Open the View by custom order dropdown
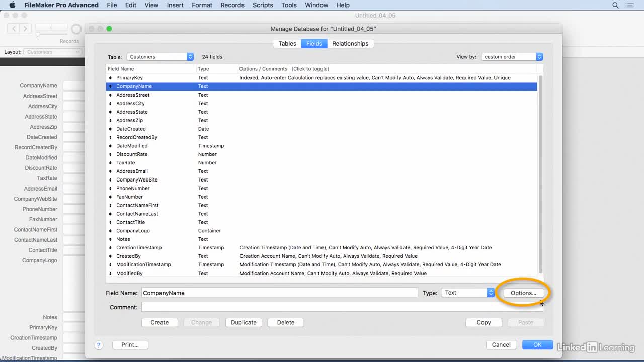Screen dimensions: 644x362 512,57
